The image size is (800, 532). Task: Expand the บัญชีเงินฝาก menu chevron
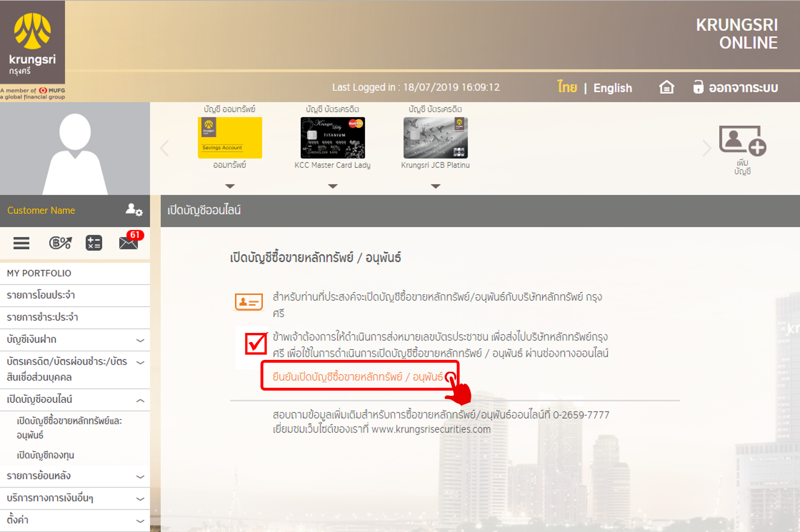coord(140,340)
